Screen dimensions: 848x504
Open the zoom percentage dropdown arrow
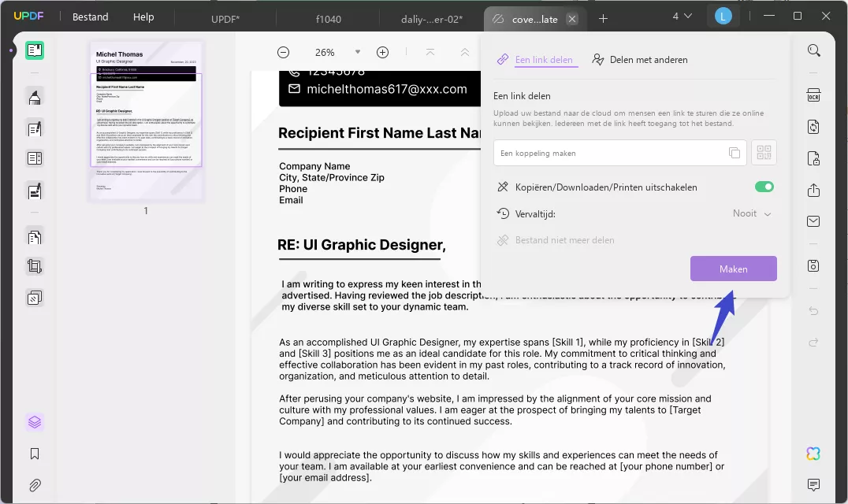(x=358, y=53)
